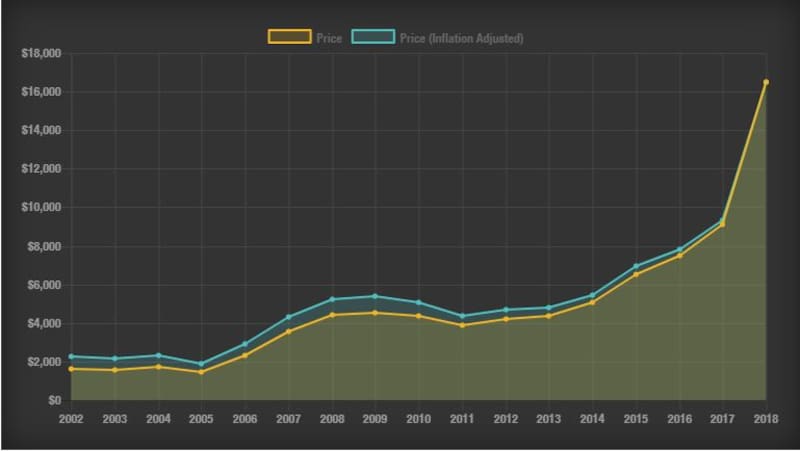Pick the yellow Price point for 2006

245,355
